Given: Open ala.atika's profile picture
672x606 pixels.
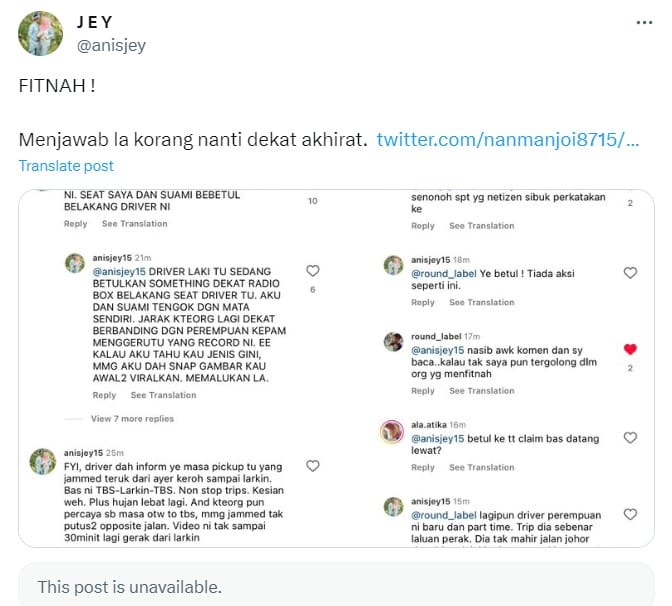Looking at the screenshot, I should tap(392, 431).
